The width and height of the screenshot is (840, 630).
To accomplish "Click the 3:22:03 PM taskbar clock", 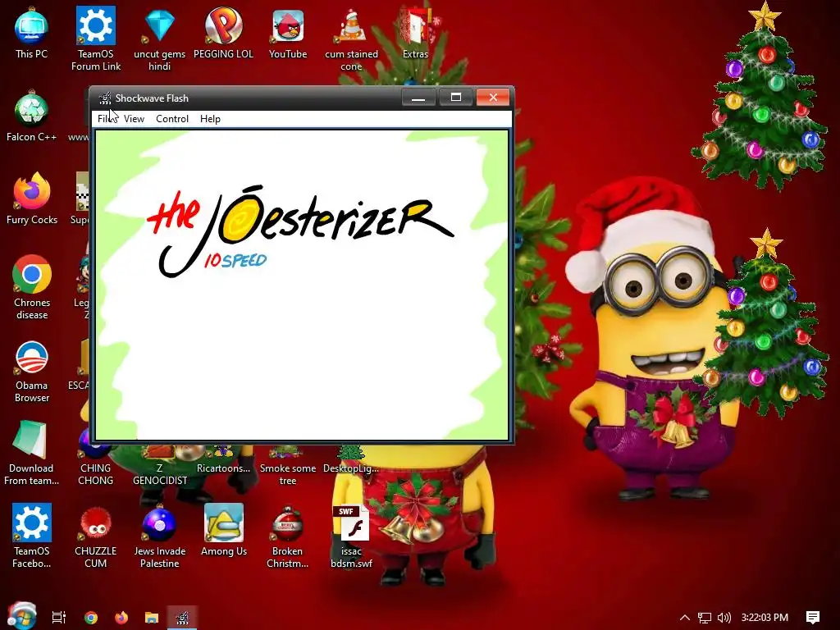I will 765,617.
